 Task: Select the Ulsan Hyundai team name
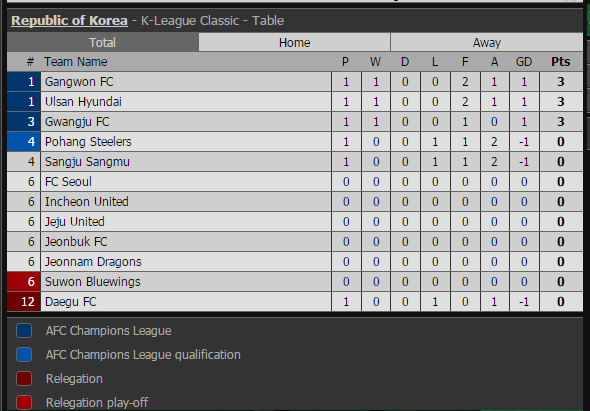coord(83,102)
